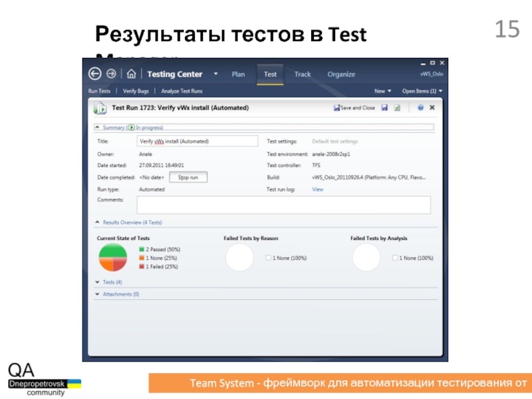Open the New dropdown menu
The width and height of the screenshot is (532, 399).
point(383,91)
